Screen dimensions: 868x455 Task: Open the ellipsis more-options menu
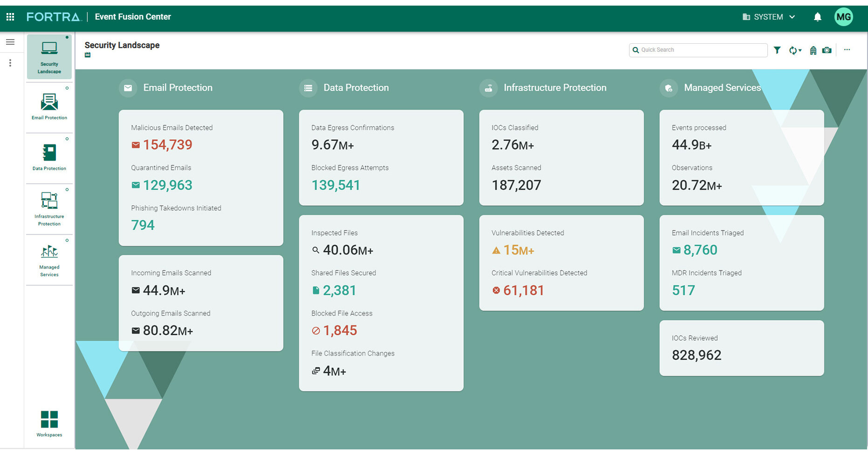[847, 50]
